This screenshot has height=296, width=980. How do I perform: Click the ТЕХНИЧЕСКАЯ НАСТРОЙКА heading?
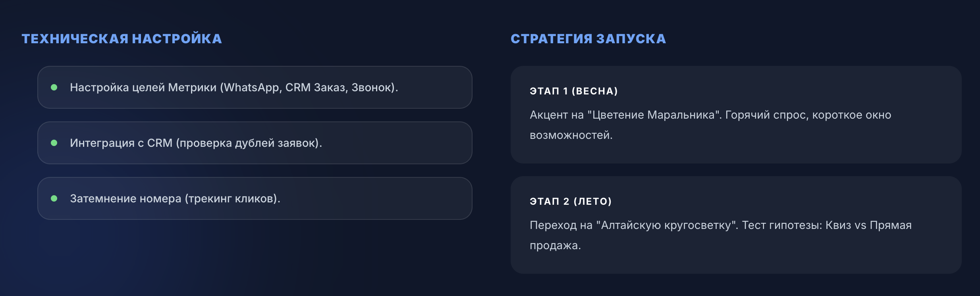(122, 39)
